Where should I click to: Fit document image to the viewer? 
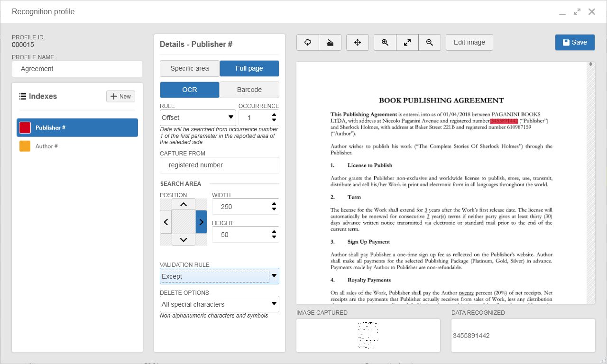[x=407, y=42]
